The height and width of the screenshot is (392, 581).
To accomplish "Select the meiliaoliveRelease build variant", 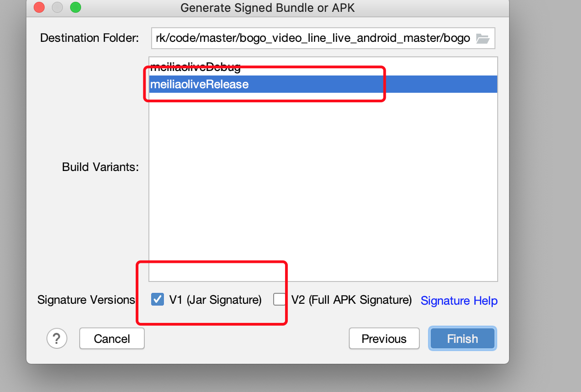I will pyautogui.click(x=199, y=84).
